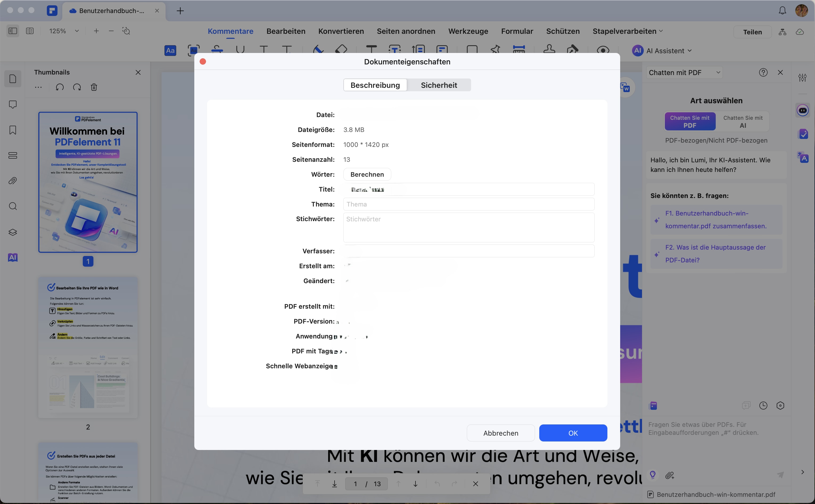Open the chat history clock icon

(763, 406)
